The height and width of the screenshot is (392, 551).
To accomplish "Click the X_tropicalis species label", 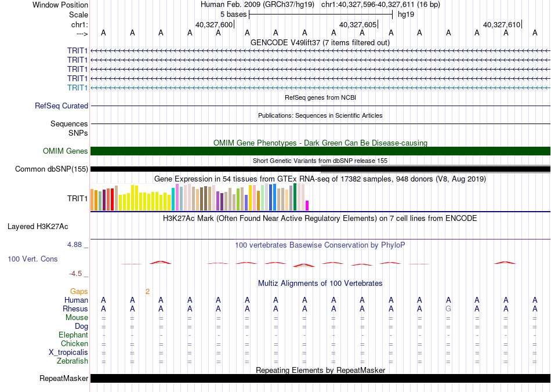I will (68, 353).
